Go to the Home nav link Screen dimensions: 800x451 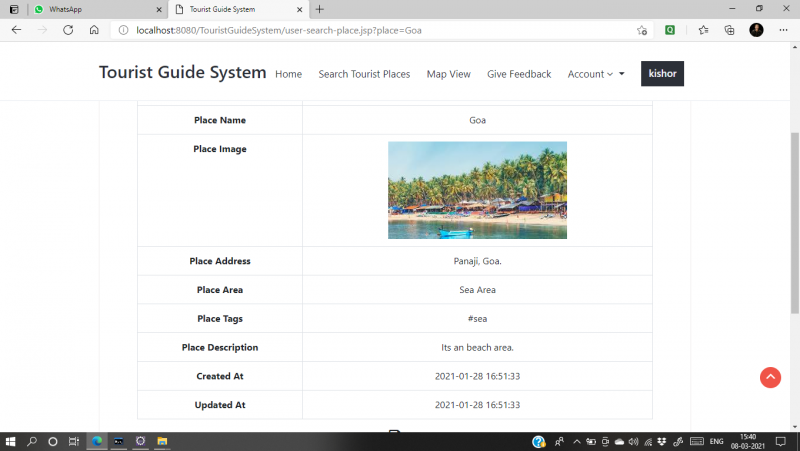point(288,74)
